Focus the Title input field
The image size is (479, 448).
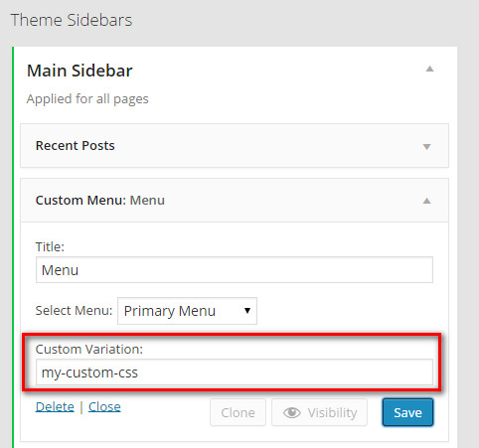pyautogui.click(x=235, y=270)
